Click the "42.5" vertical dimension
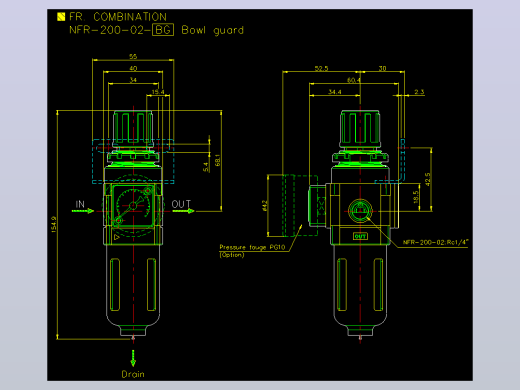This screenshot has height=390, width=520. click(428, 179)
